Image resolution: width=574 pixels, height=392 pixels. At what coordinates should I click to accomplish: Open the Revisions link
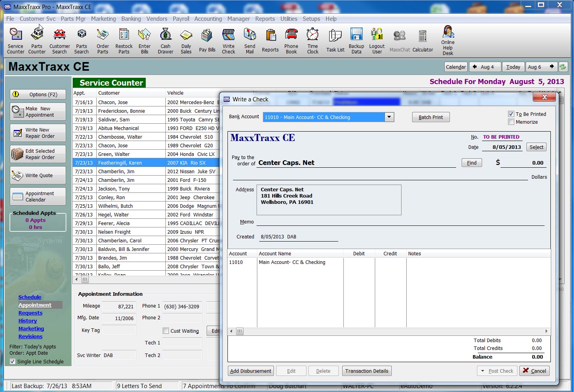pyautogui.click(x=30, y=336)
